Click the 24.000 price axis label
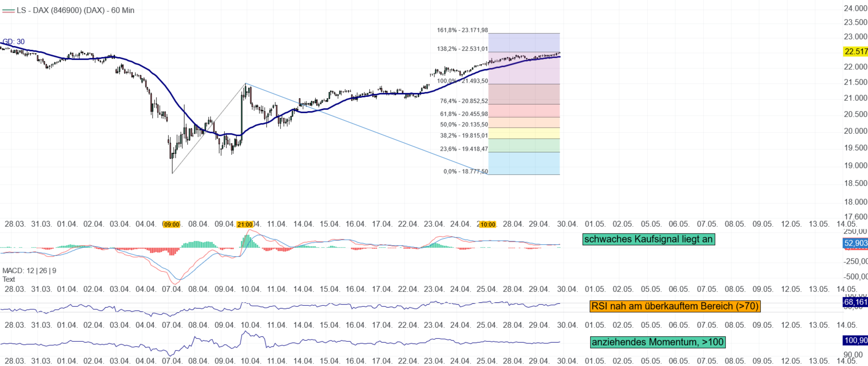 (x=856, y=8)
